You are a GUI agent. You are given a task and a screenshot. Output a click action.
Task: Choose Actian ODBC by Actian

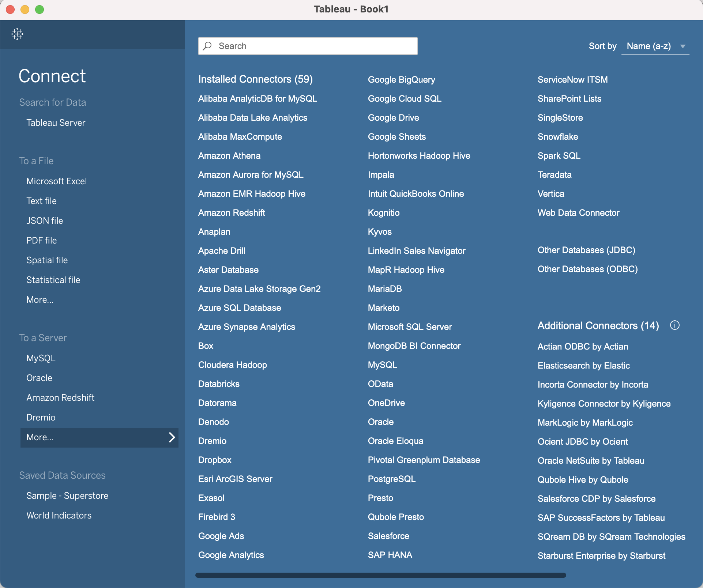click(x=583, y=347)
